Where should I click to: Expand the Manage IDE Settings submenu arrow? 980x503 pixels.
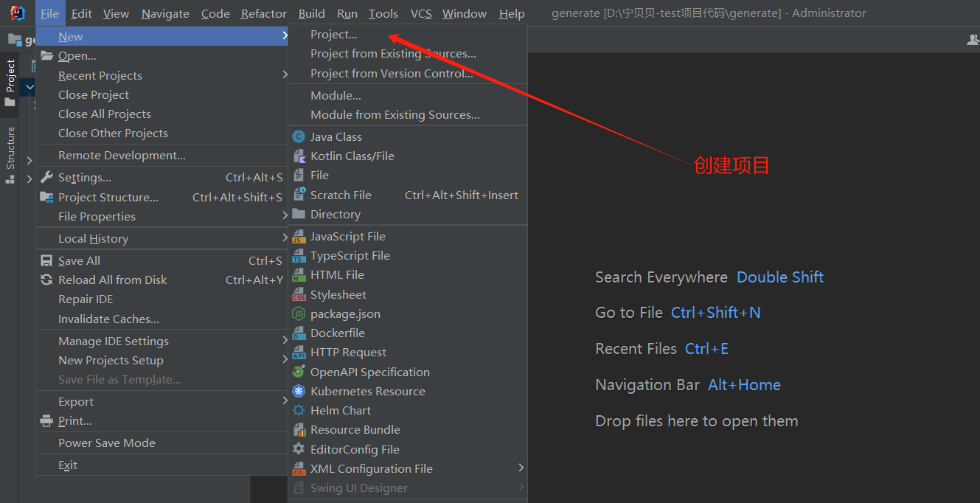285,341
